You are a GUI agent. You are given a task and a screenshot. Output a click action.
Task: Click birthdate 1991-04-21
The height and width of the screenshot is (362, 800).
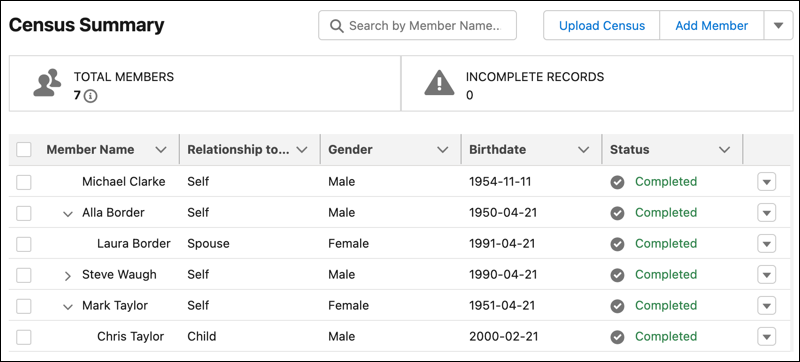click(x=502, y=244)
